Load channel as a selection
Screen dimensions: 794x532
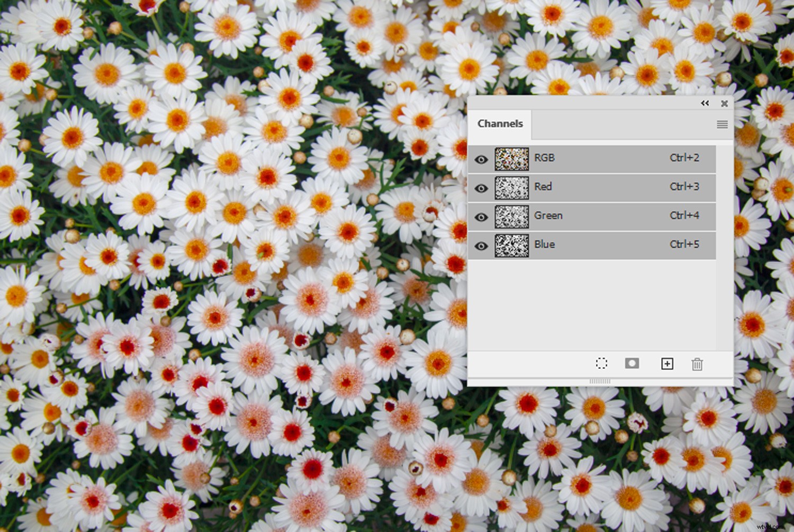601,364
